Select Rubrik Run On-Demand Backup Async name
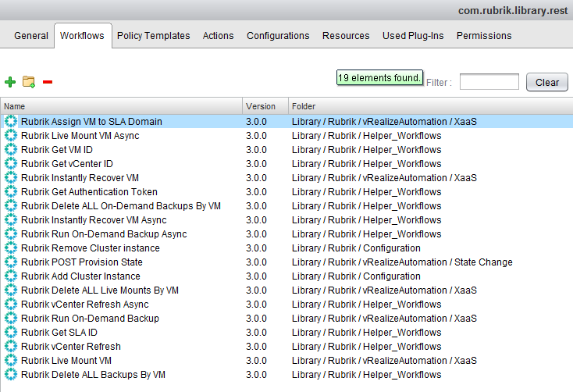This screenshot has height=392, width=573. pos(104,234)
